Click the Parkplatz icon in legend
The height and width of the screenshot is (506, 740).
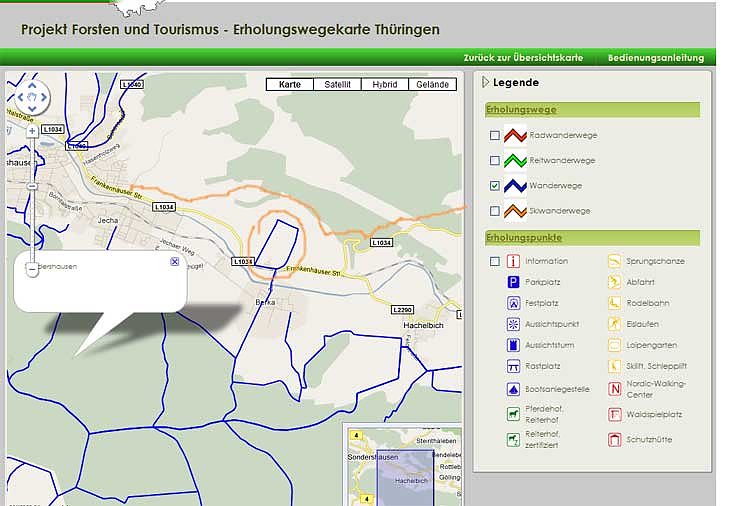[514, 282]
